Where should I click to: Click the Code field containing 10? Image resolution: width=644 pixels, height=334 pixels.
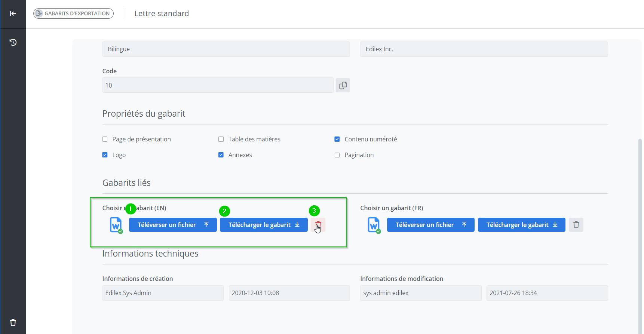click(x=218, y=85)
